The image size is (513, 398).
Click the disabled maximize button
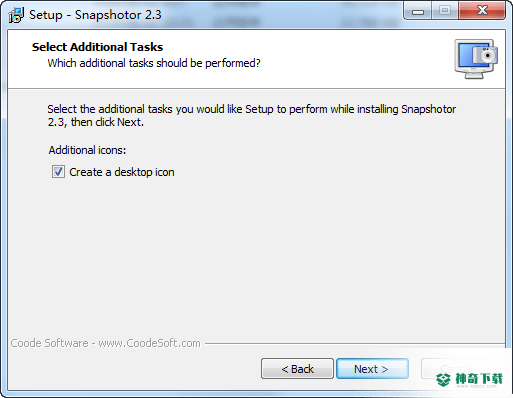[445, 11]
